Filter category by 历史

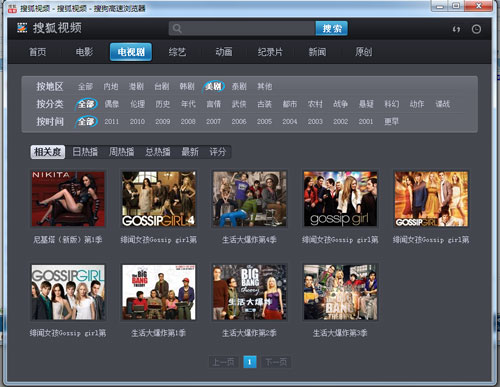(163, 104)
